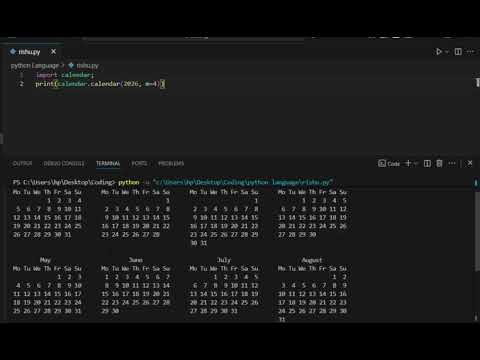The height and width of the screenshot is (360, 480).
Task: Open the run options dropdown arrow
Action: pos(447,52)
